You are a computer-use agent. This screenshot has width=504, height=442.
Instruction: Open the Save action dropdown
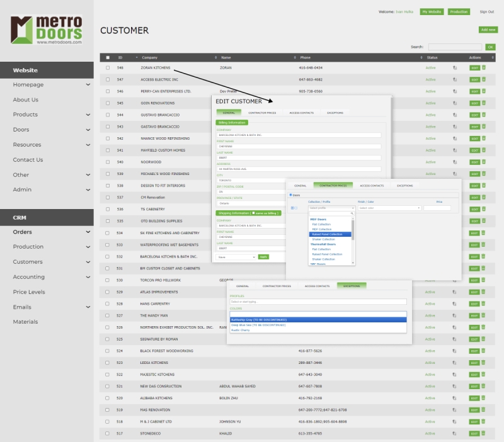236,257
